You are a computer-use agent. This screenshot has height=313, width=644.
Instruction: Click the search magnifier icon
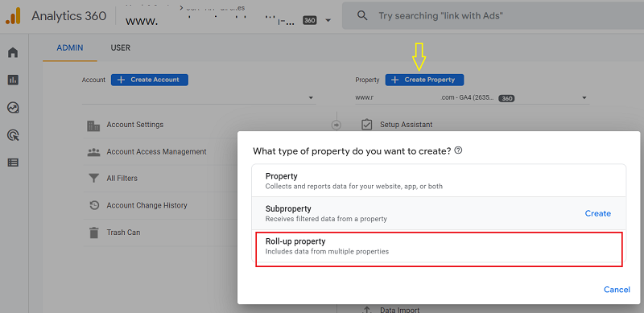pos(361,16)
